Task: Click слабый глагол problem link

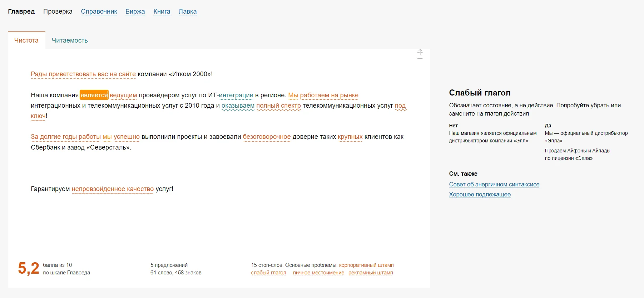Action: tap(268, 273)
